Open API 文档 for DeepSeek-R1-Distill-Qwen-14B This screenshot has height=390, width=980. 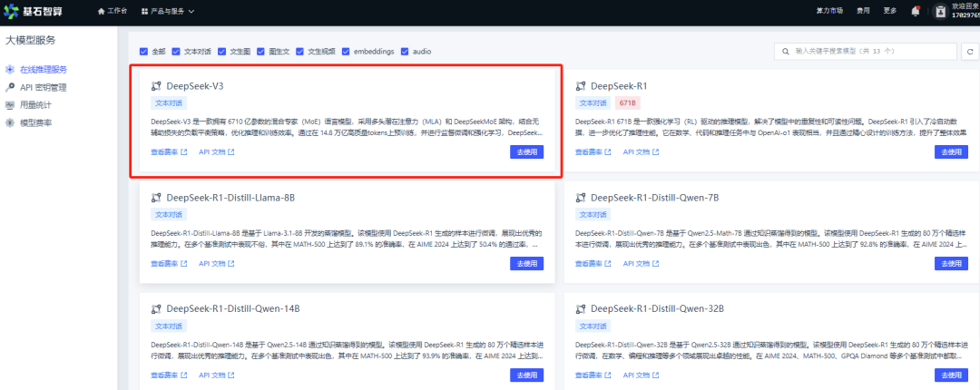click(x=216, y=375)
